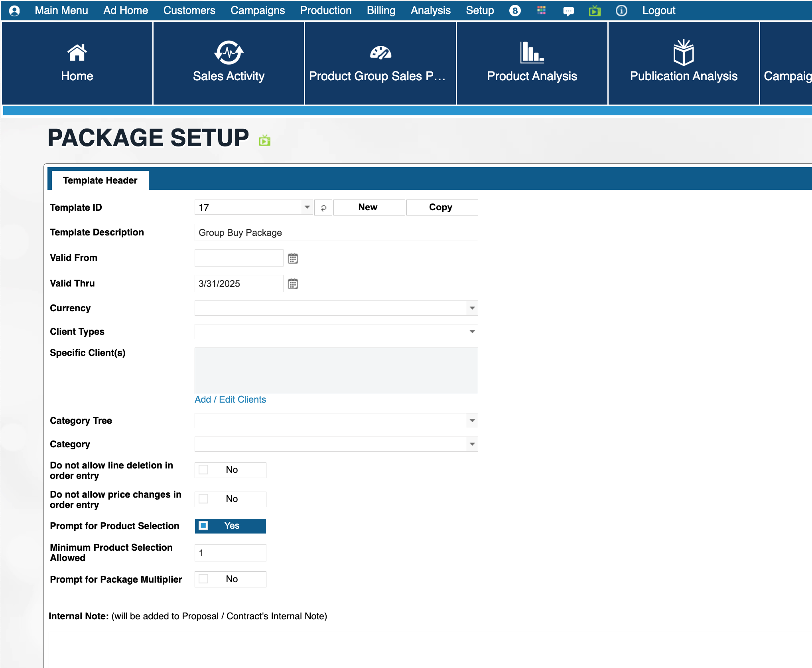812x668 pixels.
Task: Click the refresh icon beside Template ID
Action: [x=323, y=208]
